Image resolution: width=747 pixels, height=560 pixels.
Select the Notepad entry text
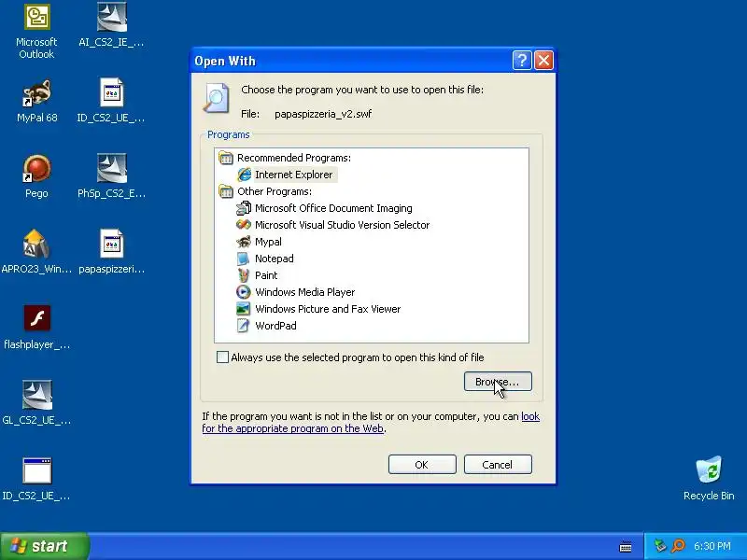pos(275,259)
